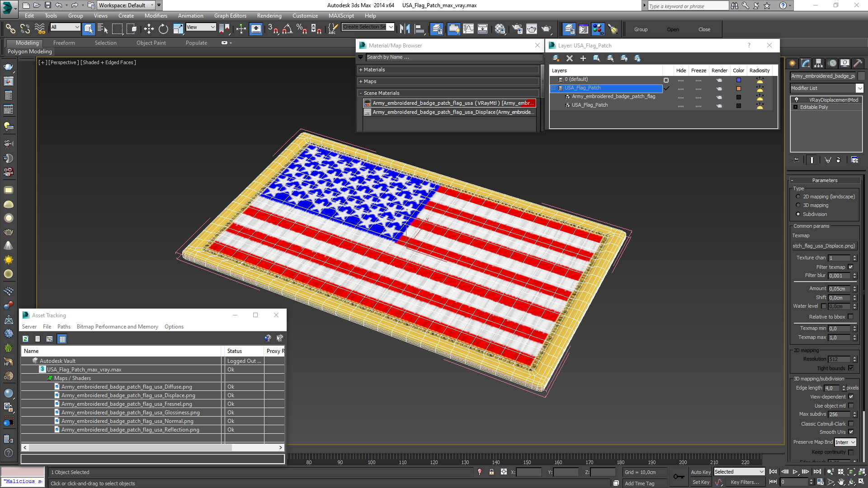Click the Auto Key button
Screen dimensions: 868x488
701,472
